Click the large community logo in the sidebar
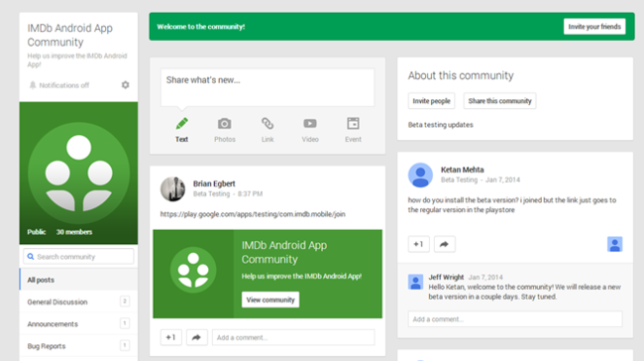Image resolution: width=644 pixels, height=361 pixels. tap(78, 174)
